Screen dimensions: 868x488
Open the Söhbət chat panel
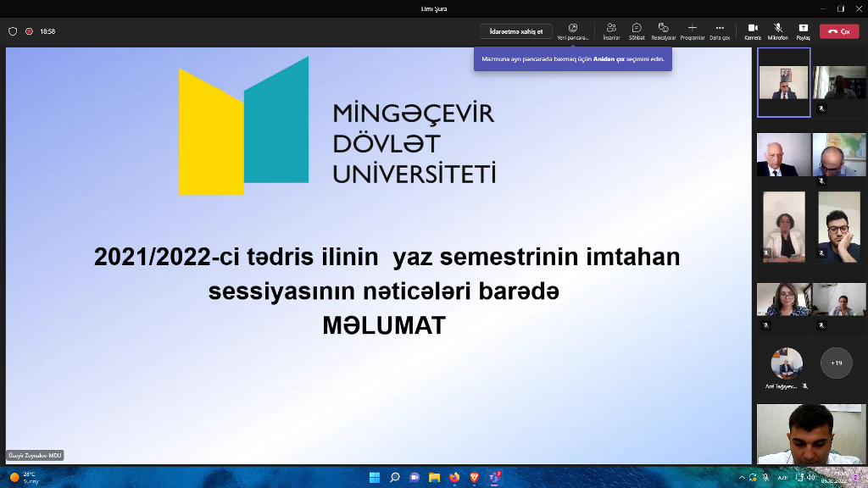click(x=636, y=29)
